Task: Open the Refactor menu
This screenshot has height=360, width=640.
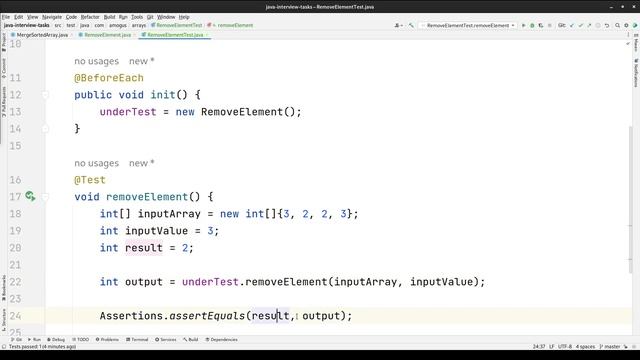Action: [x=90, y=17]
